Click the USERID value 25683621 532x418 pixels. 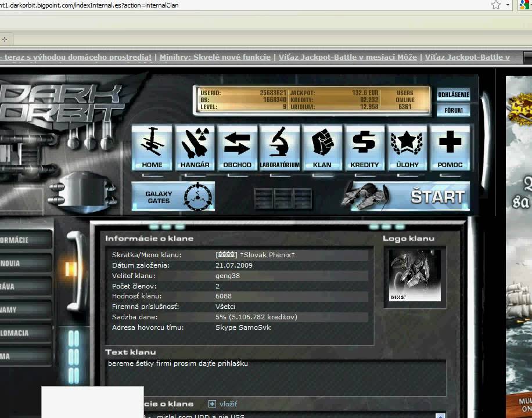click(273, 93)
